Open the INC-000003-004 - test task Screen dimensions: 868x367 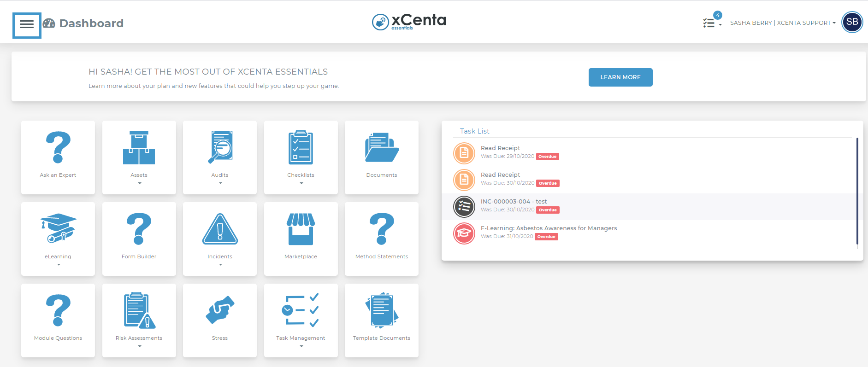tap(653, 206)
